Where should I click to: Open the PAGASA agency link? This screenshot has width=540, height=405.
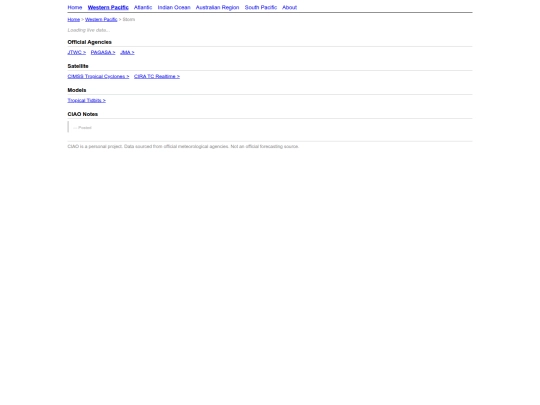[103, 52]
